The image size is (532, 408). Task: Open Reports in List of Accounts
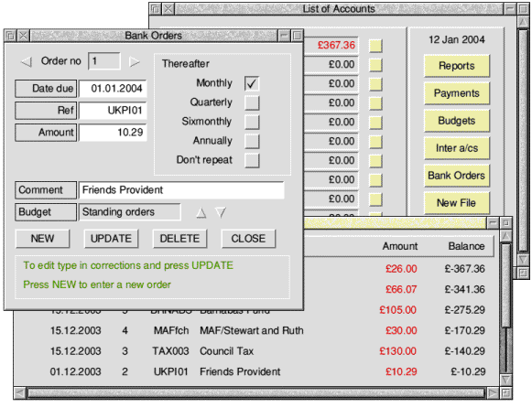tap(457, 66)
